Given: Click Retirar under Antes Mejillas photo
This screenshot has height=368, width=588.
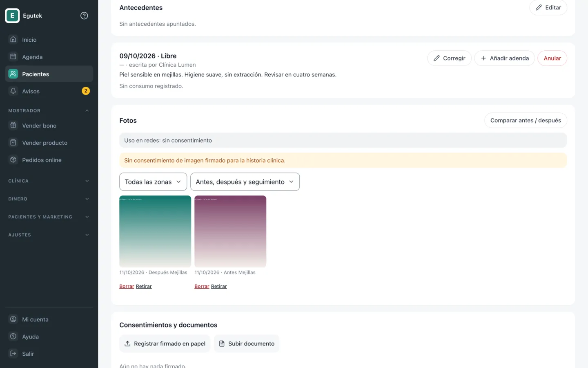Looking at the screenshot, I should (219, 286).
